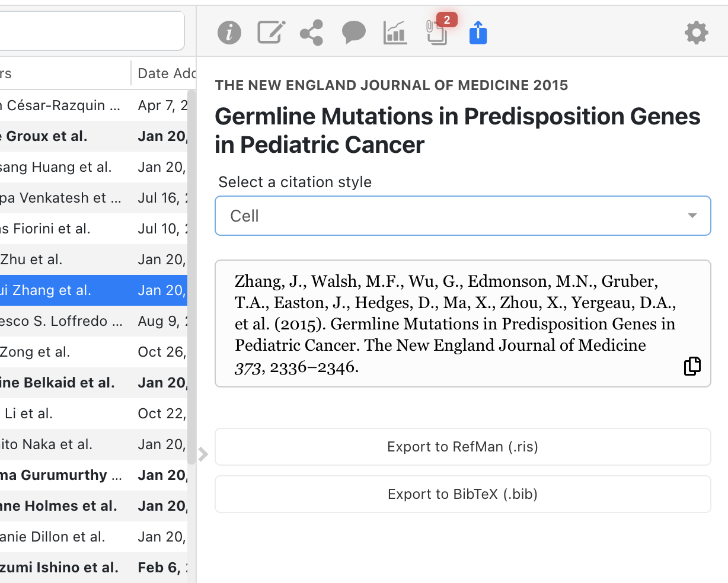The image size is (728, 583).
Task: Open the attachments icon showing 2 files
Action: click(437, 33)
